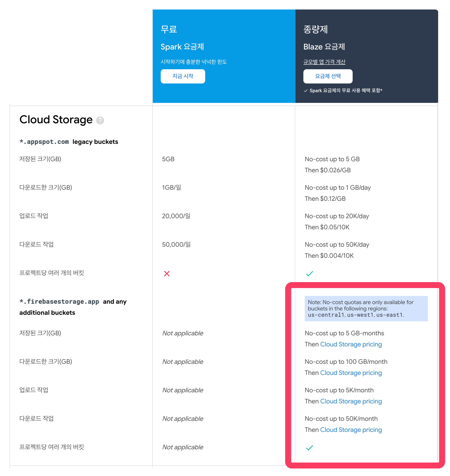Click the 'Spark 요금제' title
Screen dimensions: 450x476
click(x=182, y=47)
